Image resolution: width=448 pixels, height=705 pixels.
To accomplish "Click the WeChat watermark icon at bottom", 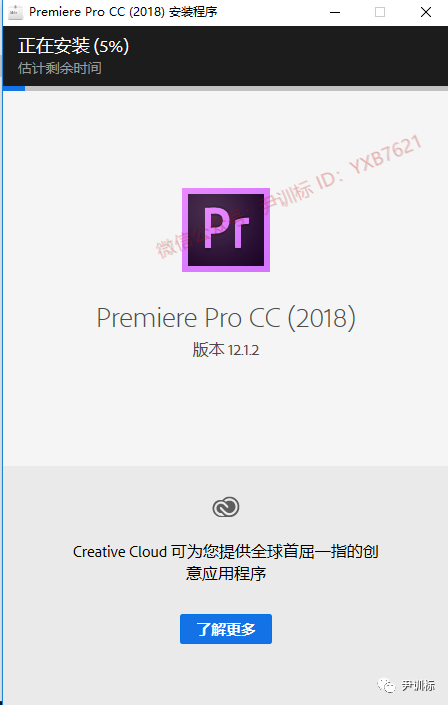I will coord(386,685).
